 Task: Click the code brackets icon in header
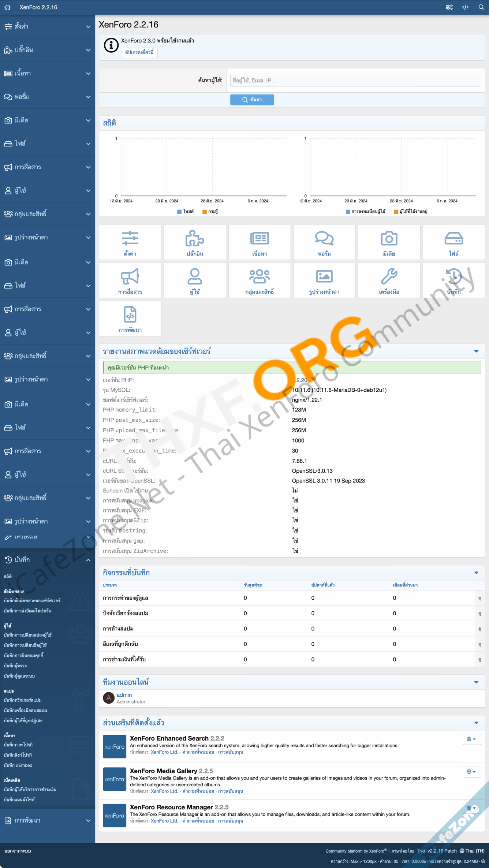coord(465,7)
